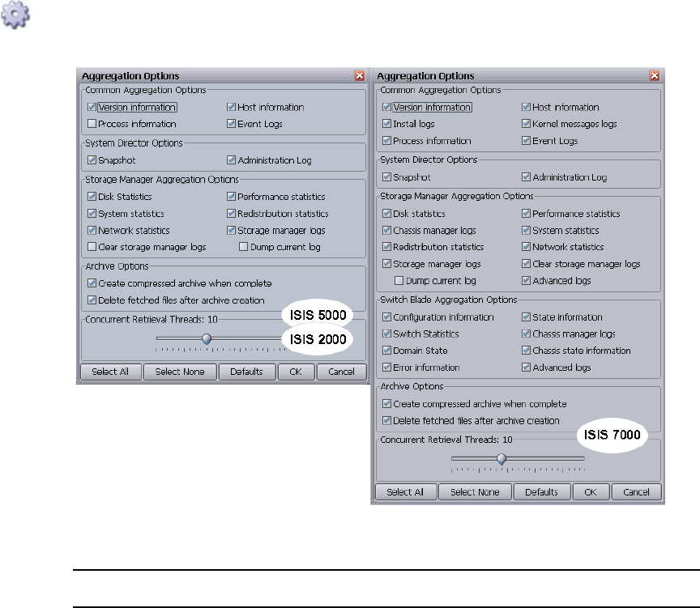Uncheck Clear storage manager logs in ISIS 7000 dialog

click(x=527, y=264)
